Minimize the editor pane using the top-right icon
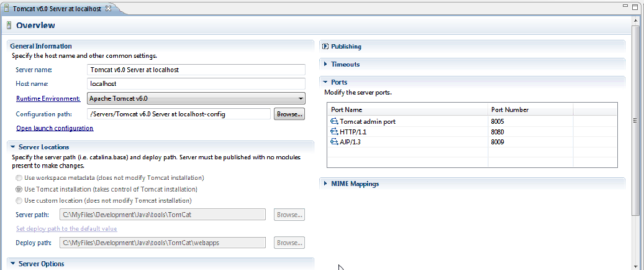644x270 pixels. 625,6
